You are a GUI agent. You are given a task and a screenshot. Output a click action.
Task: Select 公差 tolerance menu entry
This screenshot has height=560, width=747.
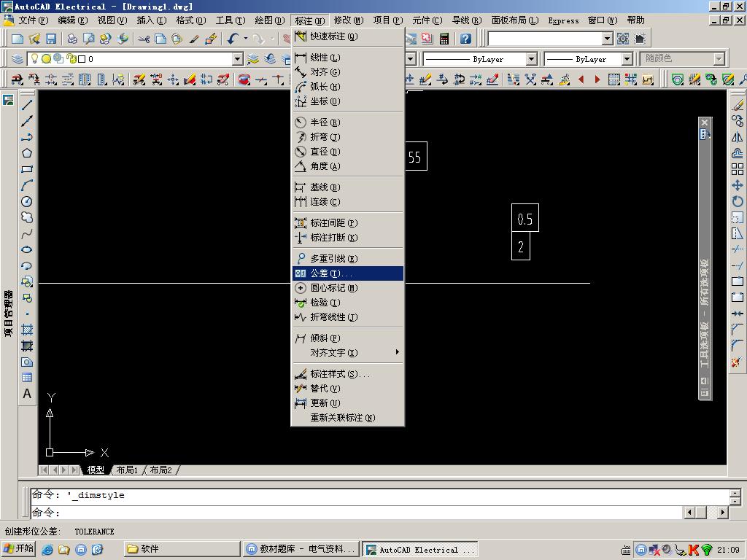point(347,273)
